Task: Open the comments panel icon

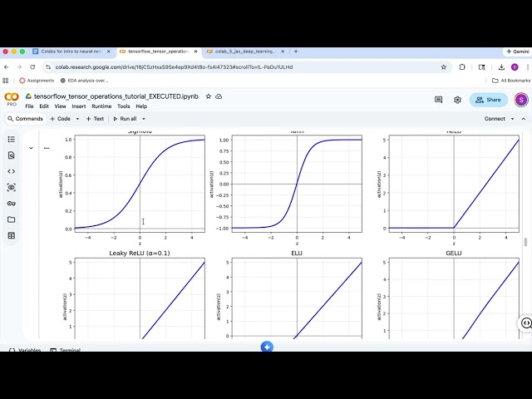Action: 438,100
